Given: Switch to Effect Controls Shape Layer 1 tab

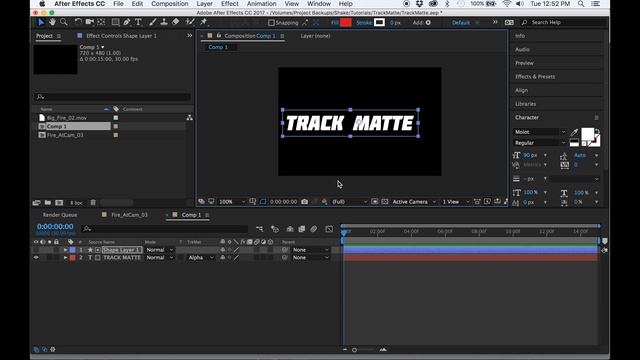Looking at the screenshot, I should coord(121,36).
